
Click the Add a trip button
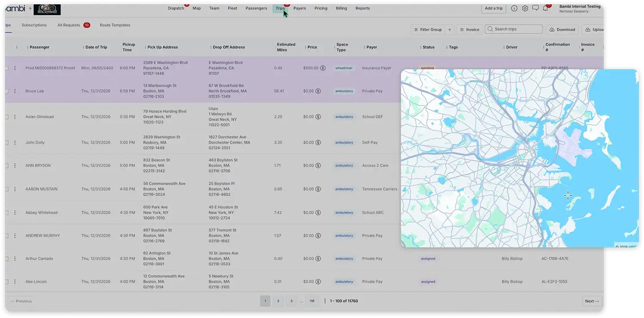(494, 9)
